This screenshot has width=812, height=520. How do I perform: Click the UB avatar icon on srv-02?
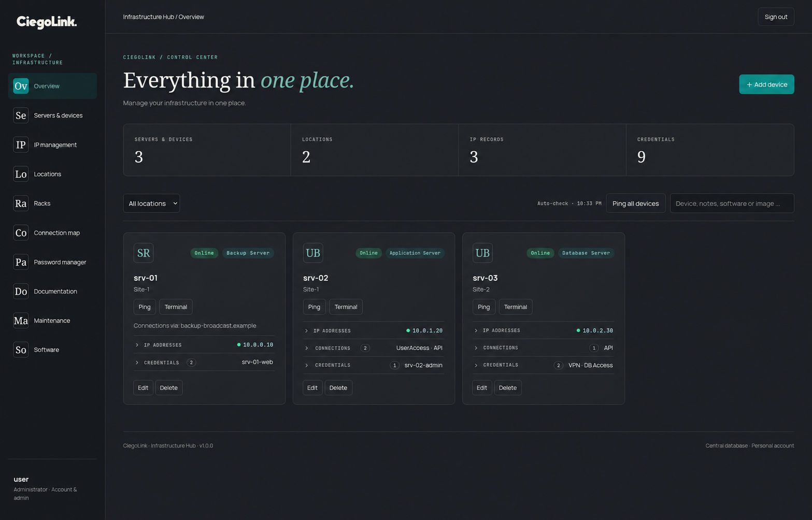[x=313, y=253]
